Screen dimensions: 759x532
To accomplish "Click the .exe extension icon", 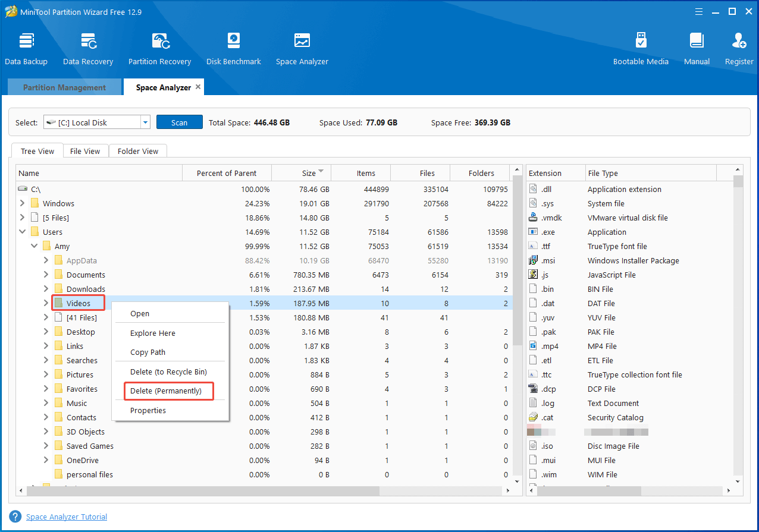I will coord(534,232).
